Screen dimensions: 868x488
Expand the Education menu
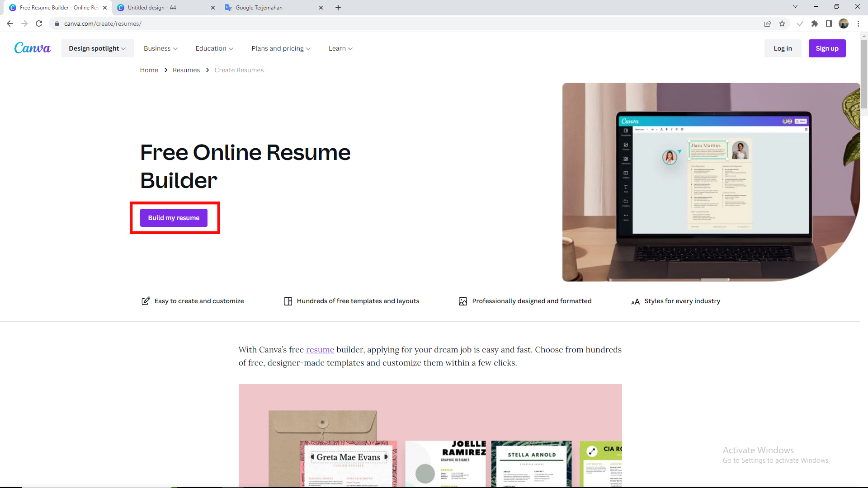[x=214, y=48]
